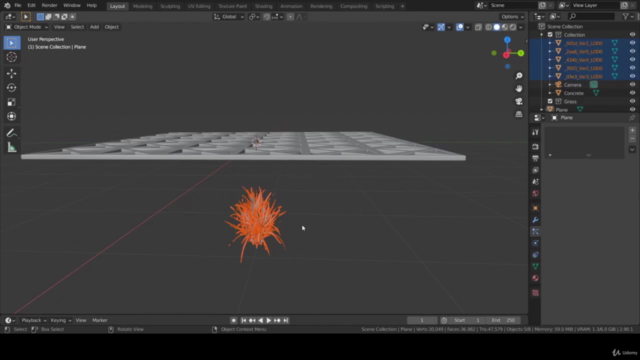
Task: Open Object Mode dropdown
Action: pyautogui.click(x=27, y=27)
